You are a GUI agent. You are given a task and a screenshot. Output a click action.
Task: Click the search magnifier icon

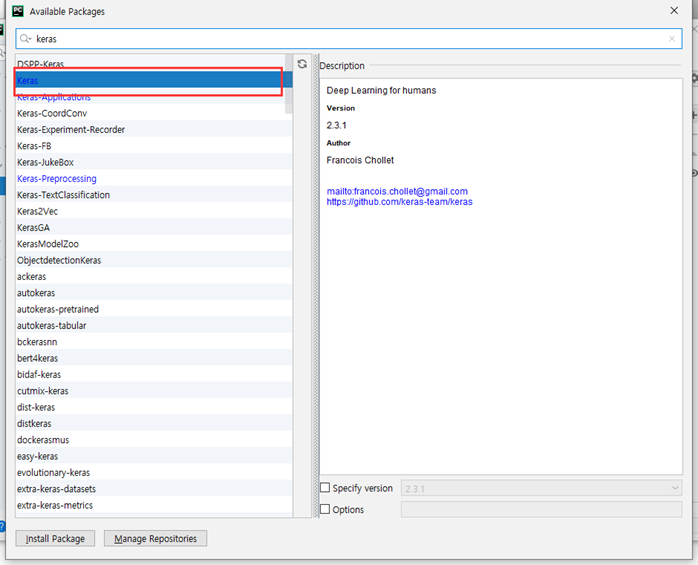pos(25,39)
